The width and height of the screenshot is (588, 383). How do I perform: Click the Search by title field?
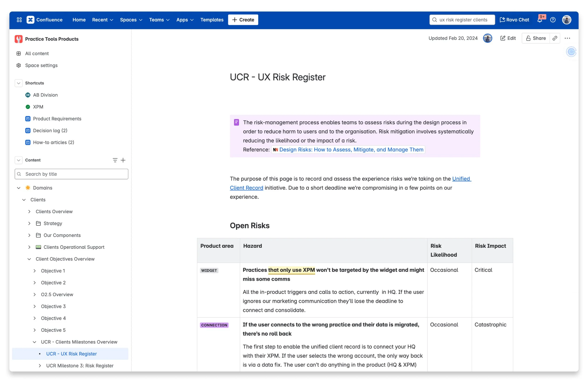tap(72, 174)
